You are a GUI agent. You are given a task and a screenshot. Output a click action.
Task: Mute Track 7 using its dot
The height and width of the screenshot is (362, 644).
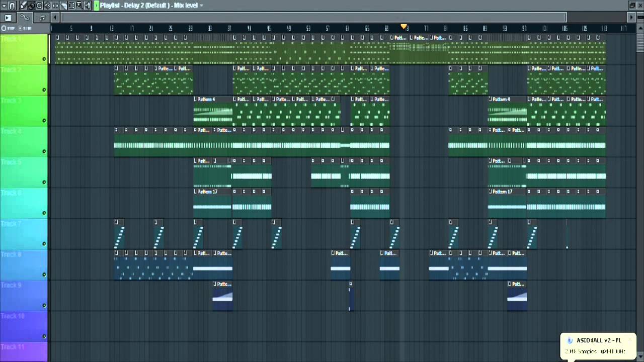coord(44,243)
